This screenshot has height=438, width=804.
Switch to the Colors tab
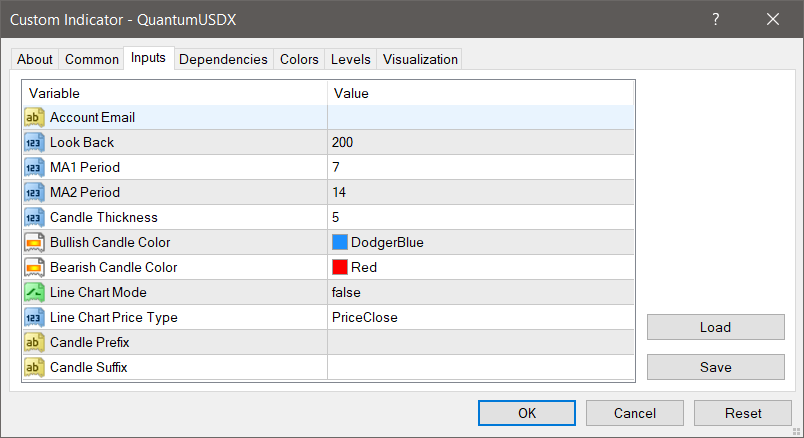[299, 59]
